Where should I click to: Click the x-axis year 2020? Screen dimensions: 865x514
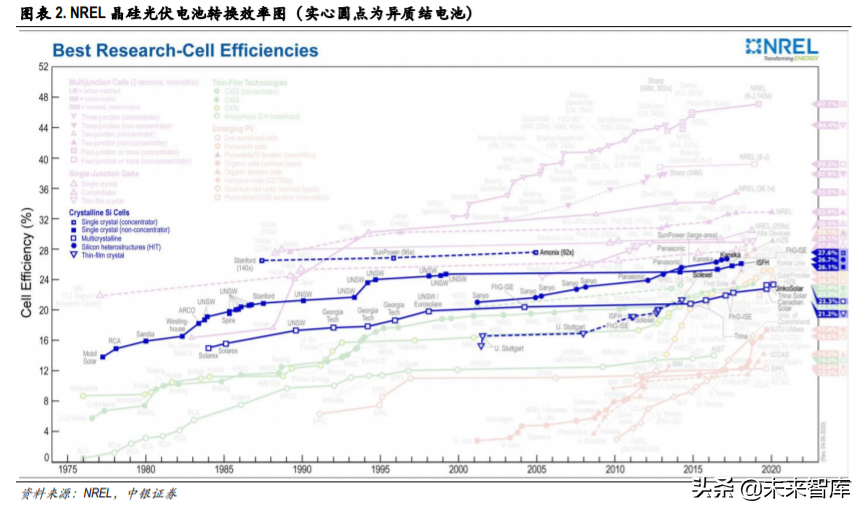tap(771, 469)
